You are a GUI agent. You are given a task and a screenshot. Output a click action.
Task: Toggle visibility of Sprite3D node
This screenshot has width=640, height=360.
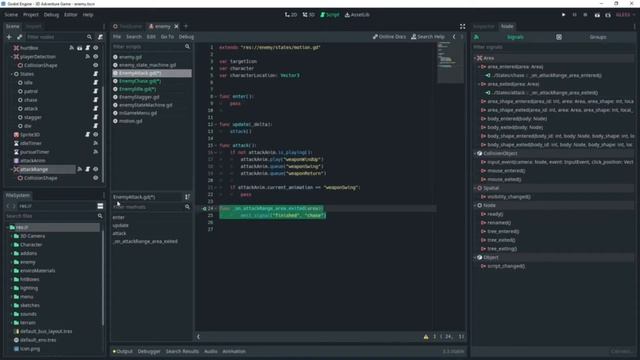coord(96,134)
